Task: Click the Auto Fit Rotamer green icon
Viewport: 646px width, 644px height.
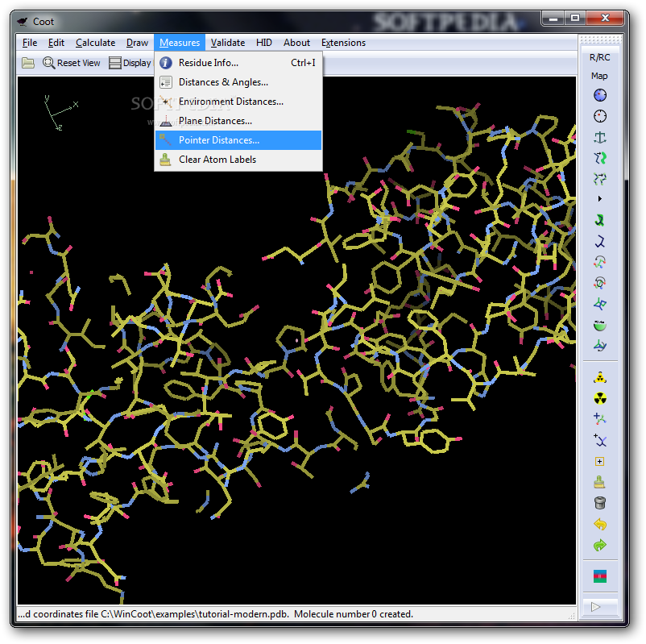Action: 600,220
